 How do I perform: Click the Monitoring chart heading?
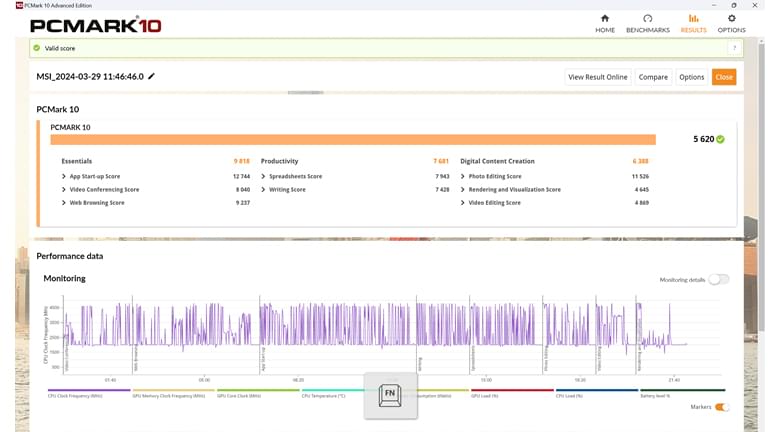64,278
